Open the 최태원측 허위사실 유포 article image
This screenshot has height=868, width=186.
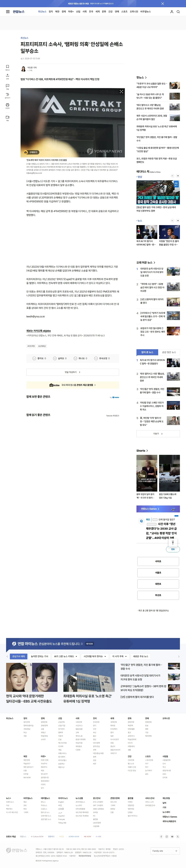[89, 677]
